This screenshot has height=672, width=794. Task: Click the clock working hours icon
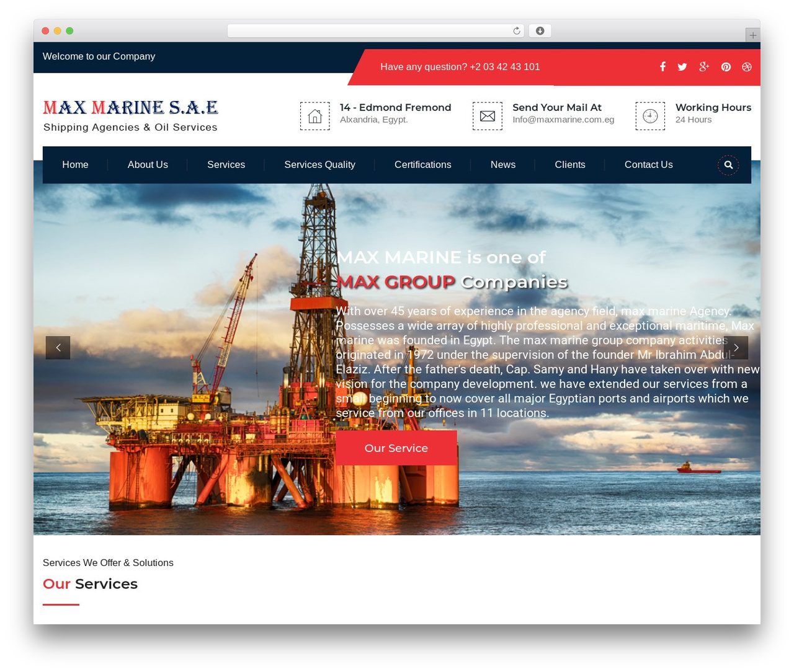(650, 116)
